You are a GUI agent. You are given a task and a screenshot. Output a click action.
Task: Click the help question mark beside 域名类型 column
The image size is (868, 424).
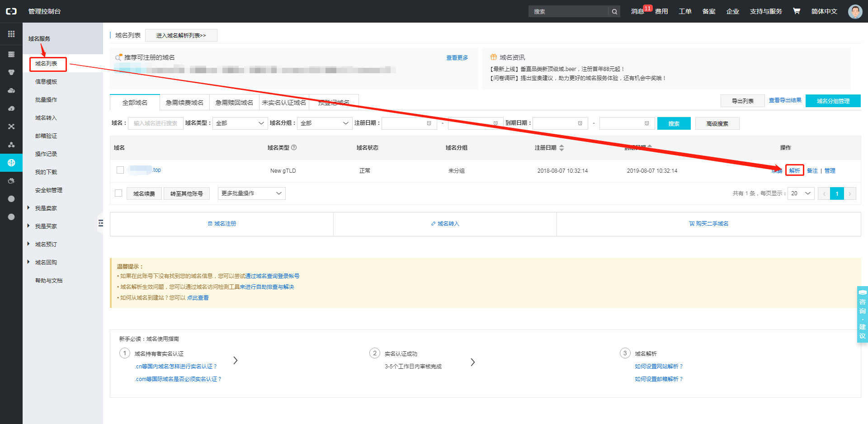coord(294,147)
